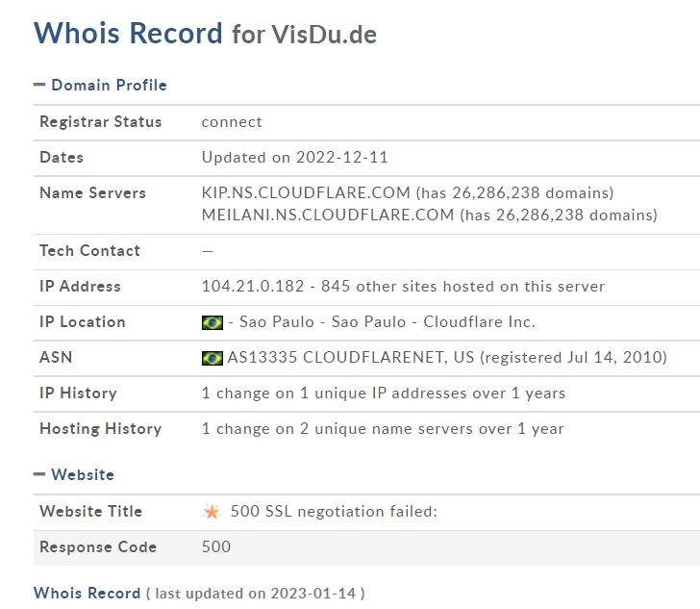Click the IP Location label
This screenshot has width=700, height=609.
[x=82, y=321]
